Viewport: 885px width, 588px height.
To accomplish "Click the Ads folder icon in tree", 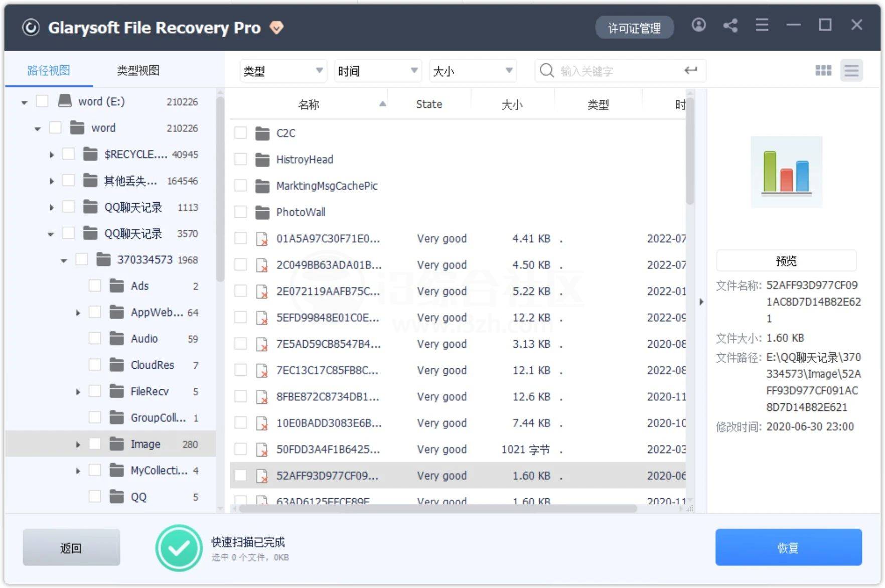I will [x=117, y=286].
